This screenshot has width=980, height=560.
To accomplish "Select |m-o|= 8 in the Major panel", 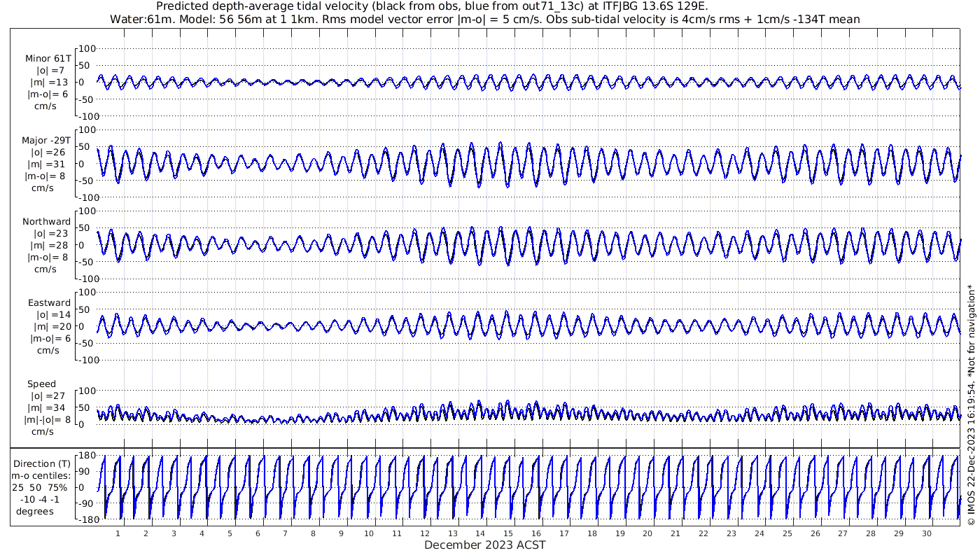I will pos(47,176).
